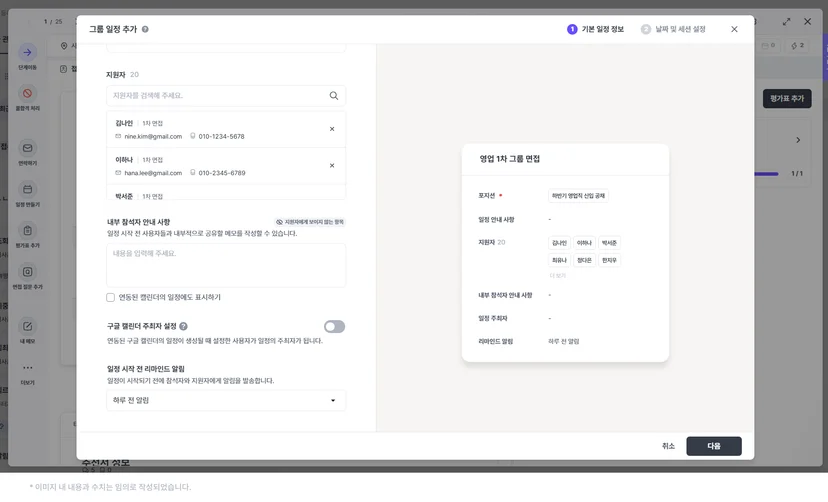This screenshot has height=502, width=828.
Task: Go to step 1 기본 일정 정보
Action: click(595, 29)
